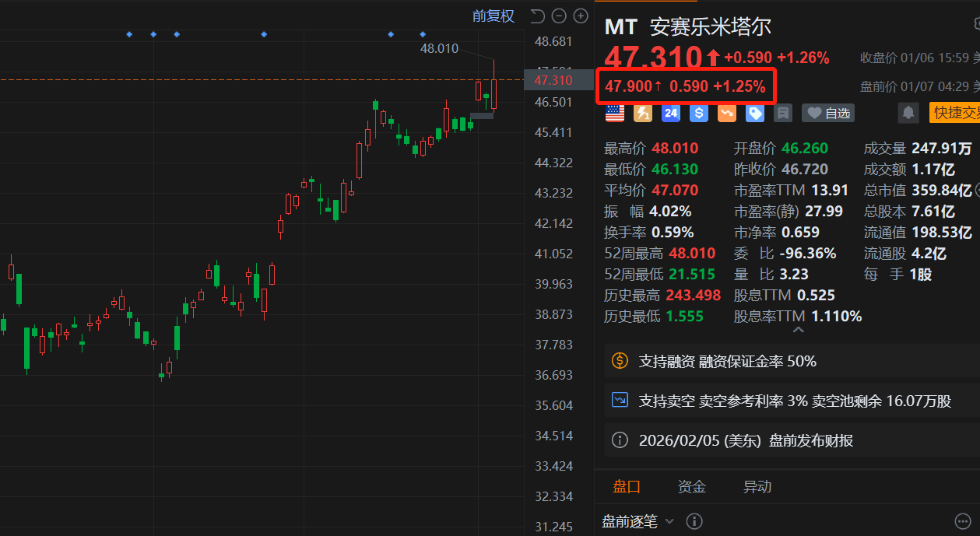Click the blue price tag icon
The width and height of the screenshot is (980, 536).
(x=755, y=114)
